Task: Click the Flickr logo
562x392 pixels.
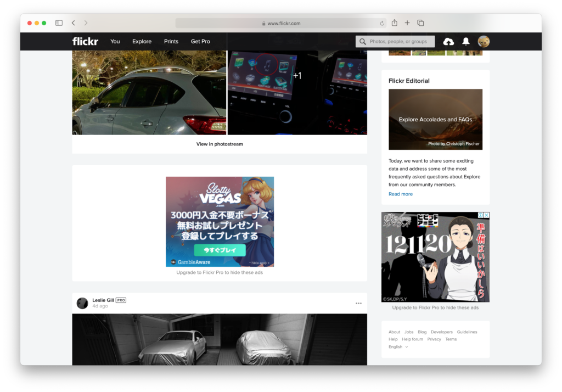Action: [x=85, y=41]
